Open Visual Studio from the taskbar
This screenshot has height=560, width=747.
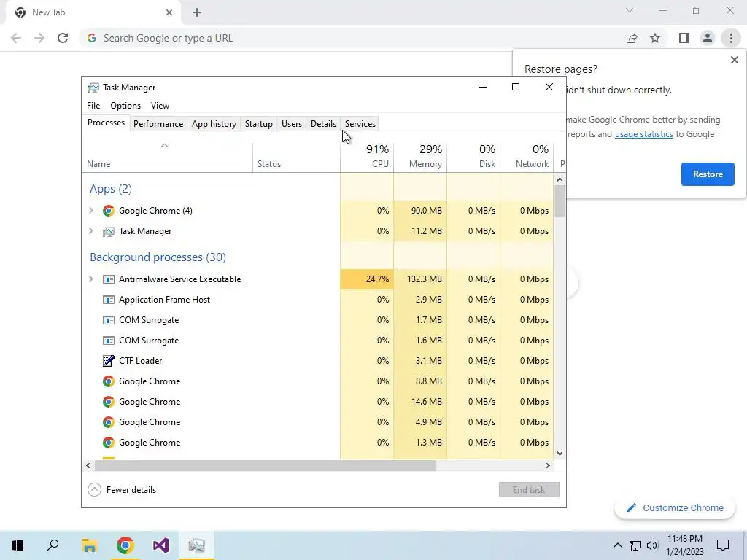pyautogui.click(x=161, y=545)
